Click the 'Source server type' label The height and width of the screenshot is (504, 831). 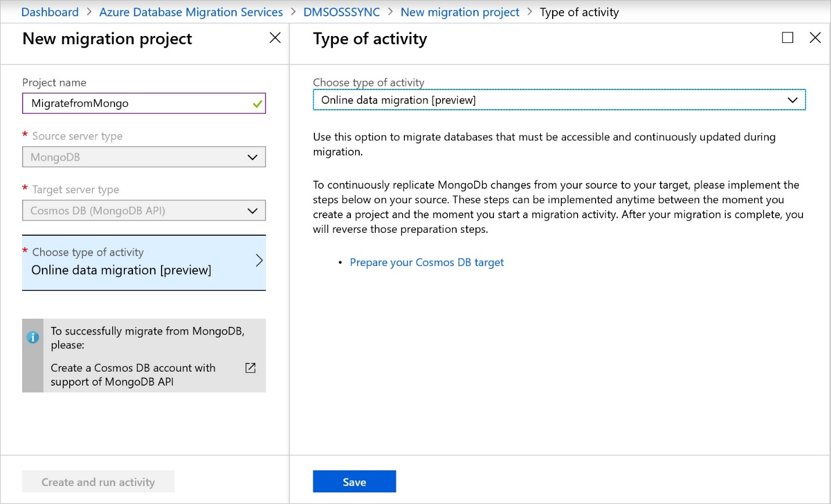(77, 136)
